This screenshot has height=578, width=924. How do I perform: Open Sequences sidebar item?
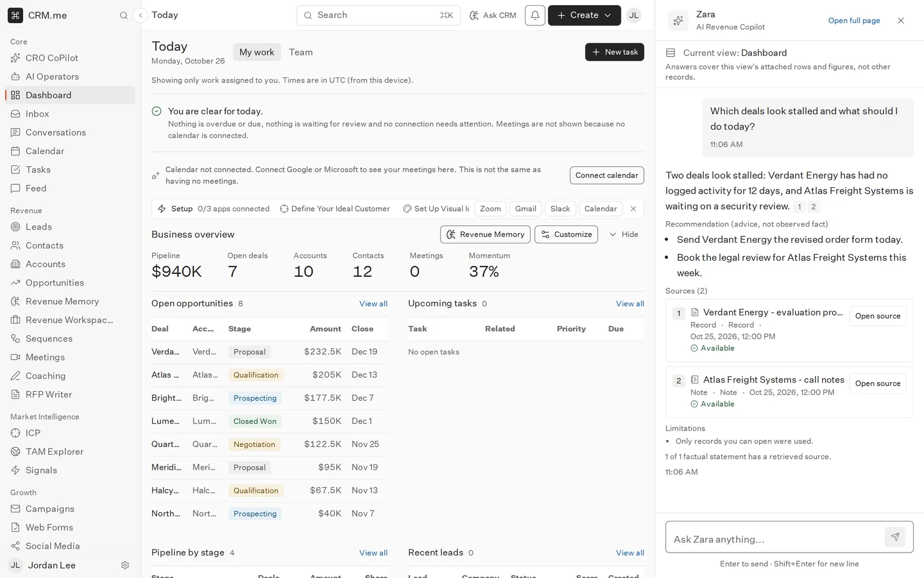coord(70,339)
